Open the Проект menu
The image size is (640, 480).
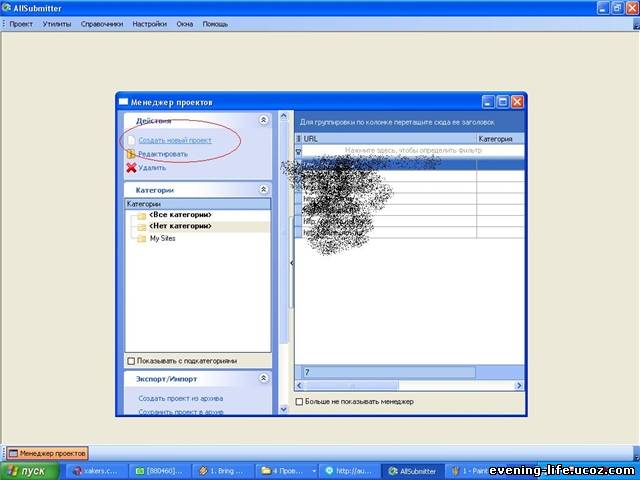tap(21, 24)
